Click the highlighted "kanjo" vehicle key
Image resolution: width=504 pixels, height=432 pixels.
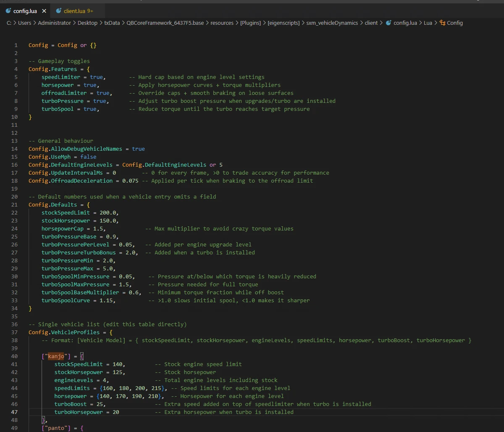pyautogui.click(x=56, y=356)
